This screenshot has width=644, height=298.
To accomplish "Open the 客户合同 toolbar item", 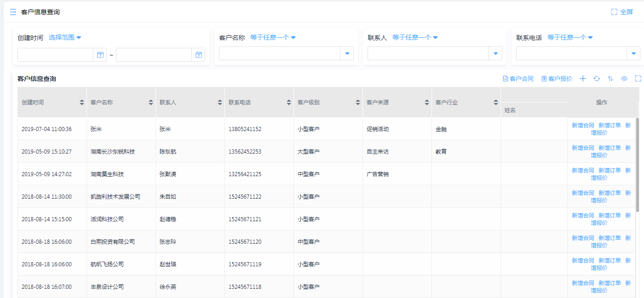I will (518, 79).
